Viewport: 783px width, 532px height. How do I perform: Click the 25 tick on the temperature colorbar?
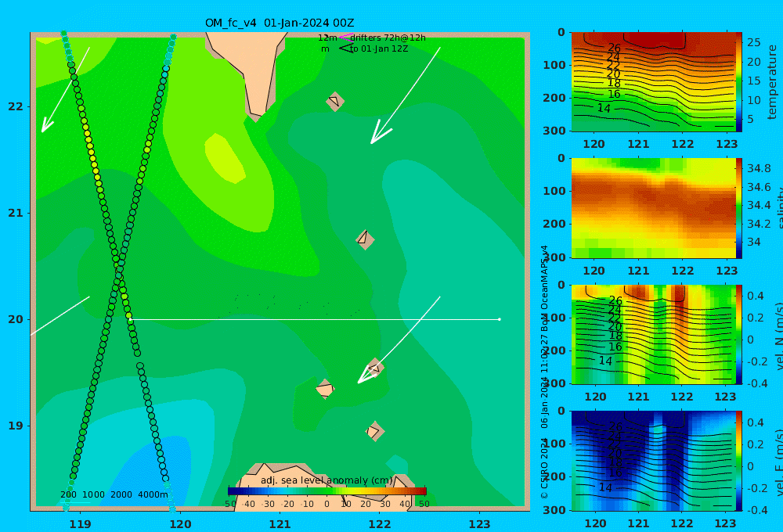(753, 42)
